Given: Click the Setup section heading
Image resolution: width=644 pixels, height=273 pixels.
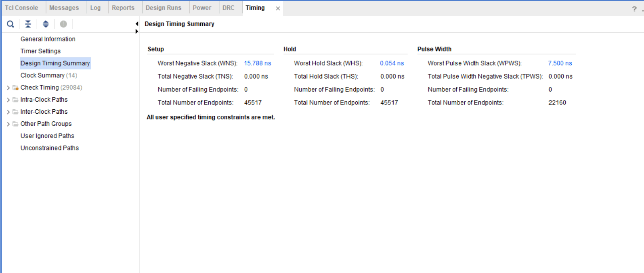Looking at the screenshot, I should (x=156, y=49).
